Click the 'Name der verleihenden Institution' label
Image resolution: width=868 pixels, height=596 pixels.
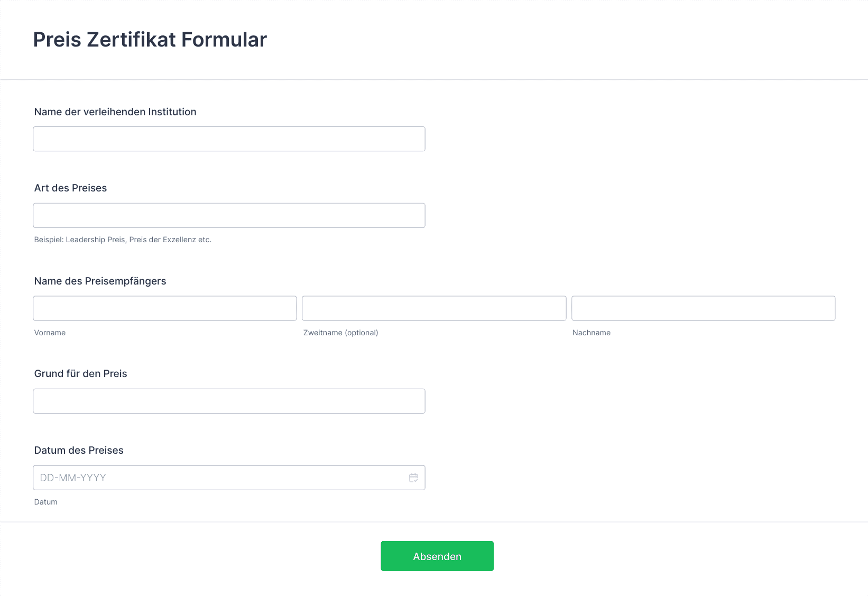(x=115, y=112)
